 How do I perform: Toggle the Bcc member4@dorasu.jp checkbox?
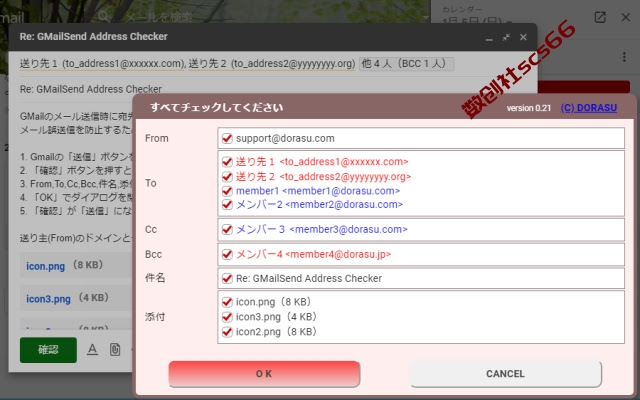tap(227, 254)
